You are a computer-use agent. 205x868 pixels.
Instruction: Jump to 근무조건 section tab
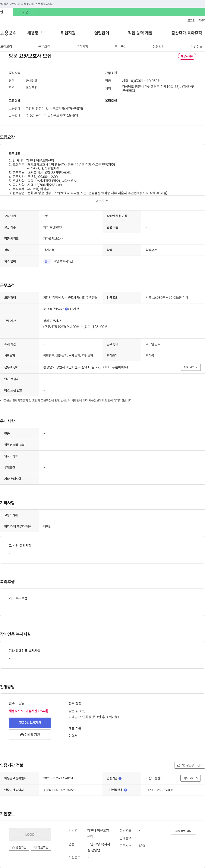click(x=44, y=47)
